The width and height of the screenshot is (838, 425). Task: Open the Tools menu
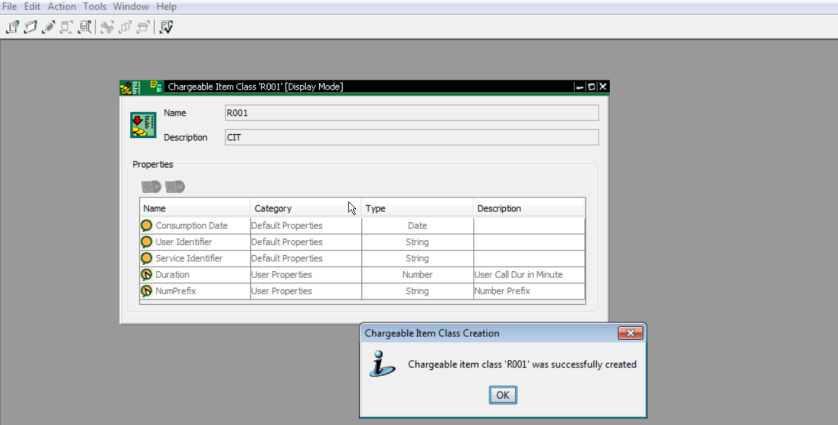click(x=95, y=6)
